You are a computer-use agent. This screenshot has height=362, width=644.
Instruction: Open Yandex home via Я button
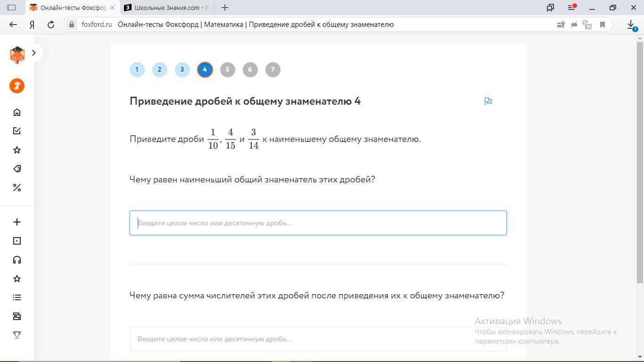[x=32, y=25]
